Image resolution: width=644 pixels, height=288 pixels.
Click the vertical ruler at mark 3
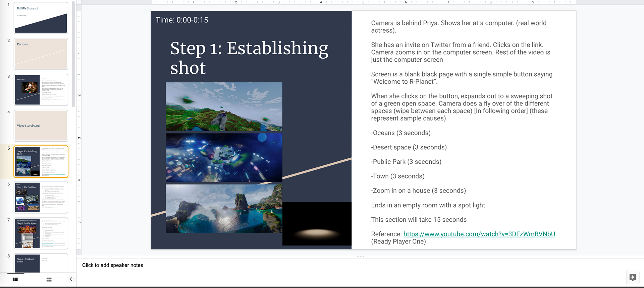(x=79, y=138)
